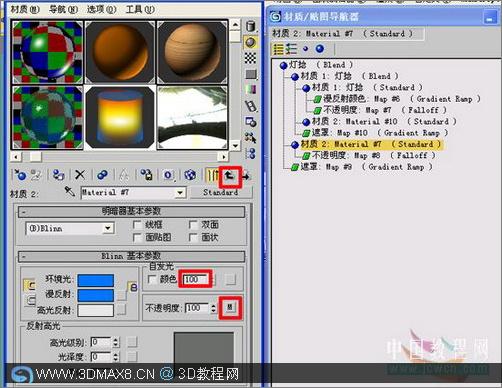Click the Video Color Check icon
Viewport: 502px width, 388px height.
(251, 89)
